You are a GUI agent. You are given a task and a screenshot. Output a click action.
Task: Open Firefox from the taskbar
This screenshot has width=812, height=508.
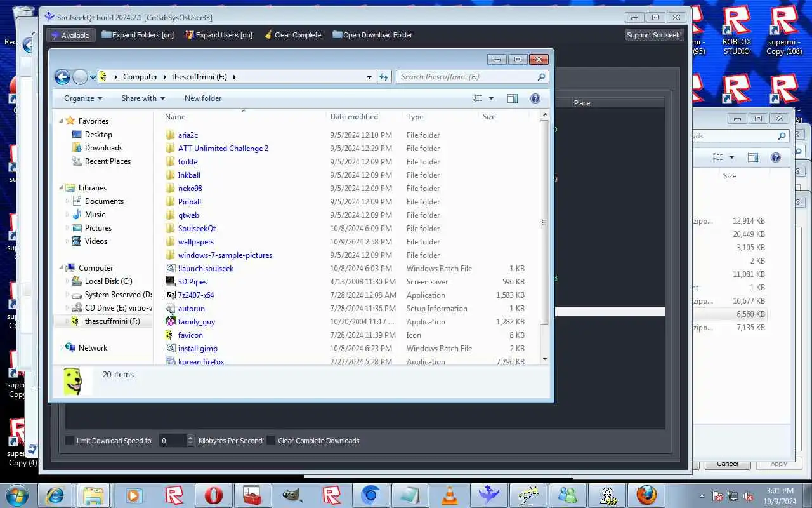pyautogui.click(x=646, y=495)
